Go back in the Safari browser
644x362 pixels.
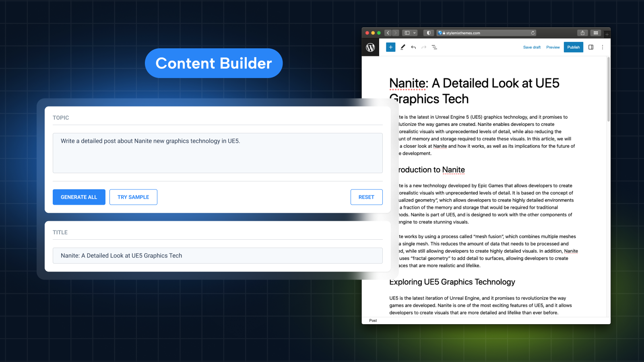tap(388, 33)
